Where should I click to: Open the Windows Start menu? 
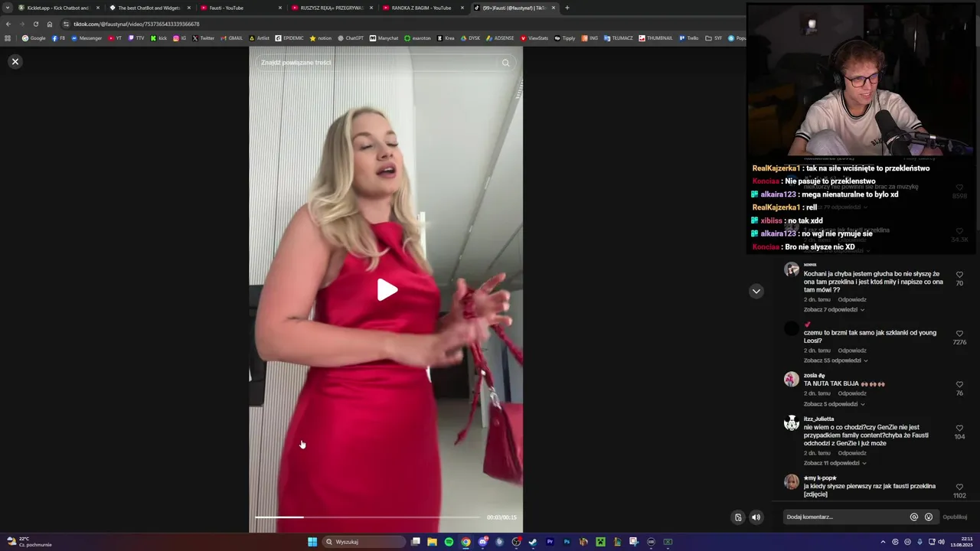click(x=312, y=542)
